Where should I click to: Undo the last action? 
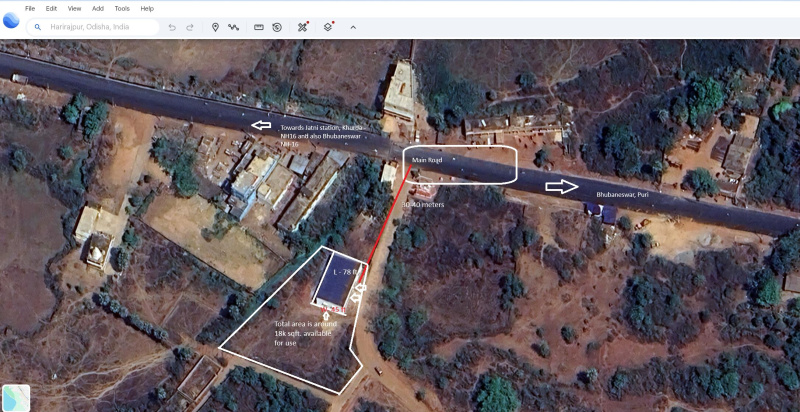(x=172, y=27)
